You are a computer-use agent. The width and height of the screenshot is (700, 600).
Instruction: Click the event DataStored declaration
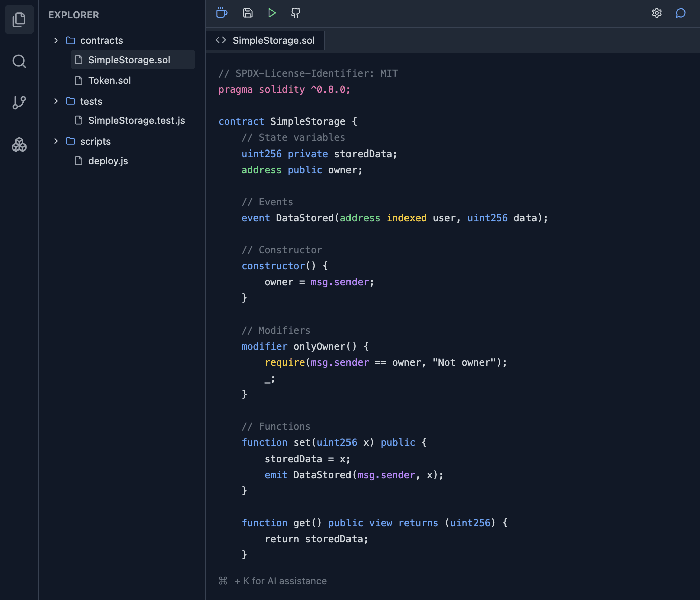point(395,218)
